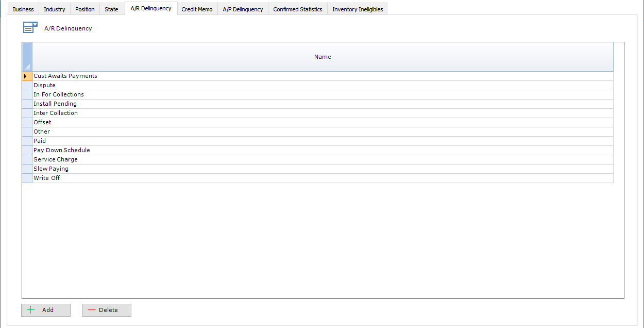Select the Position tab
This screenshot has width=644, height=328.
pyautogui.click(x=84, y=9)
